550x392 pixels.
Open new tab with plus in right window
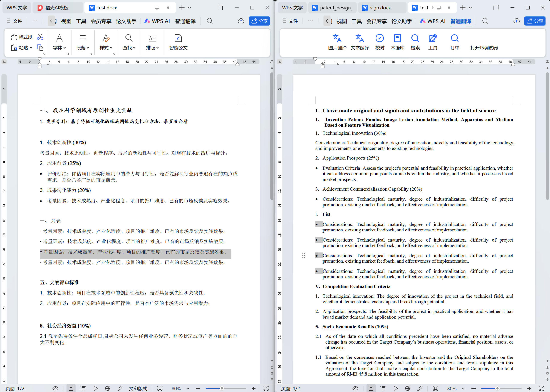(463, 8)
